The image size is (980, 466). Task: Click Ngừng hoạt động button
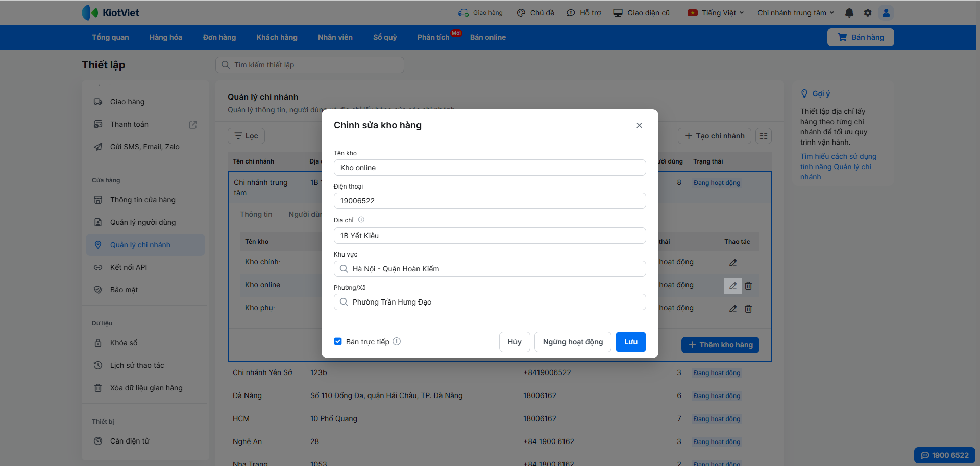pos(573,342)
